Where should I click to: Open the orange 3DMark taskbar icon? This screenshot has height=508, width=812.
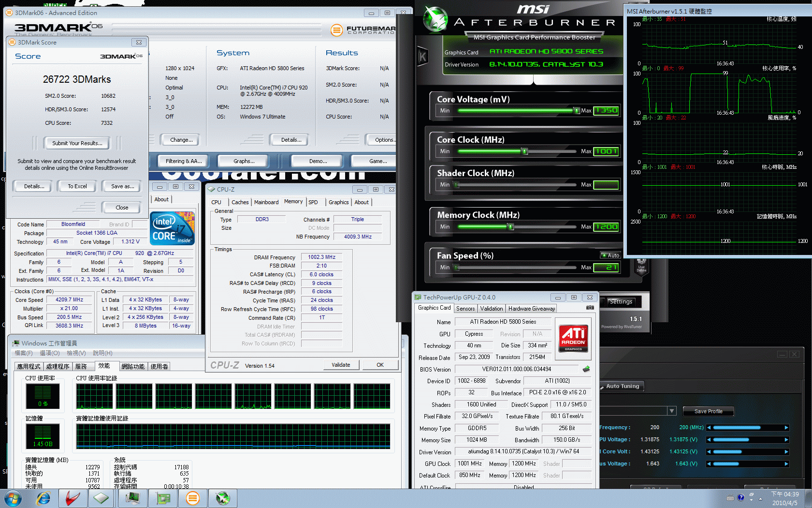pyautogui.click(x=192, y=498)
